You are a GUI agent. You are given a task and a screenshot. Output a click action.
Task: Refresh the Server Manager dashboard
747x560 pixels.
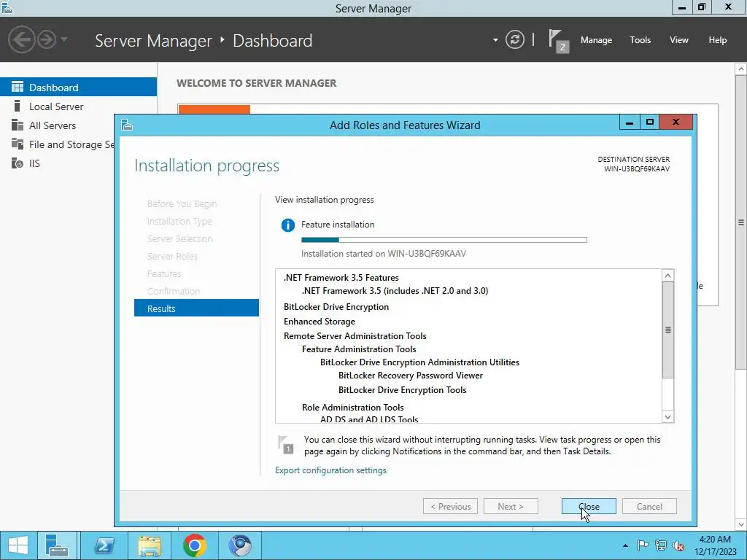pos(514,39)
